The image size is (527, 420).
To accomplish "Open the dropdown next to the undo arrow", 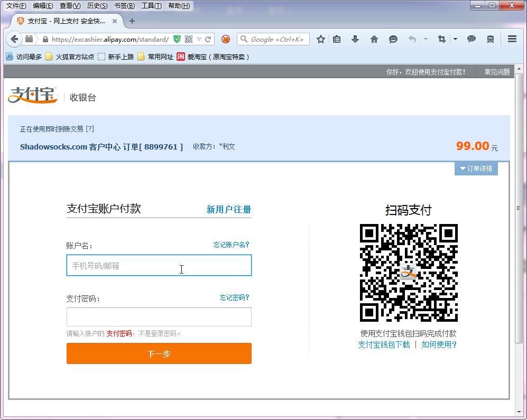I will point(426,39).
